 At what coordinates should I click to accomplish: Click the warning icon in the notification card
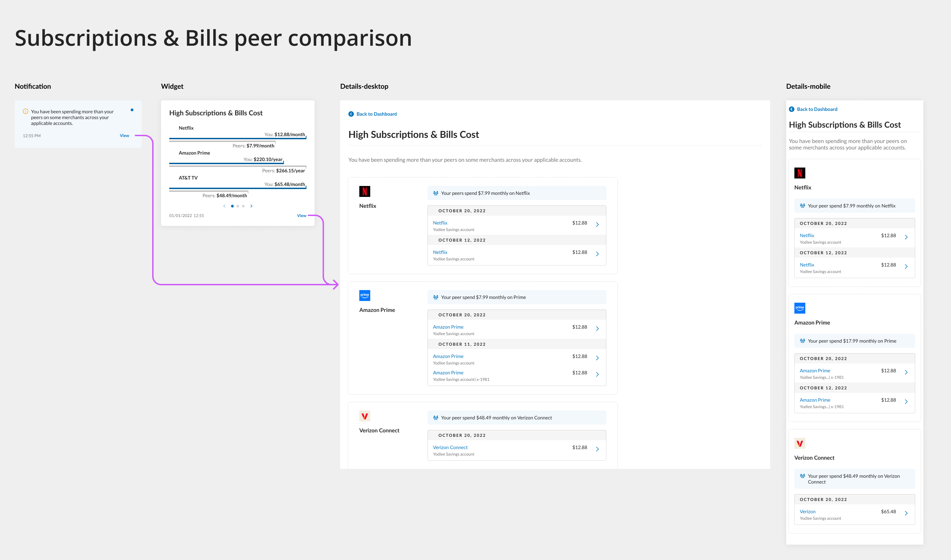(x=26, y=111)
